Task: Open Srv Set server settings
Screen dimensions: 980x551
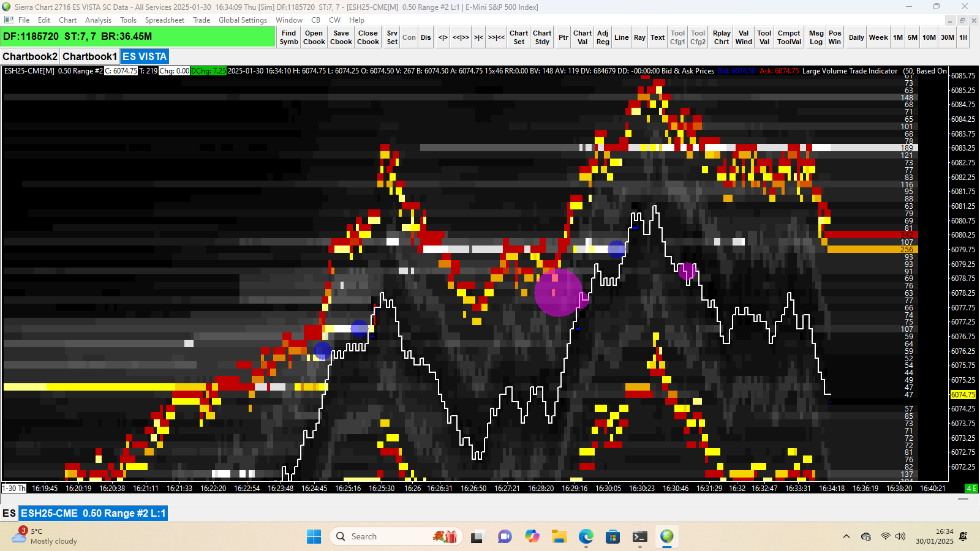Action: (x=392, y=37)
